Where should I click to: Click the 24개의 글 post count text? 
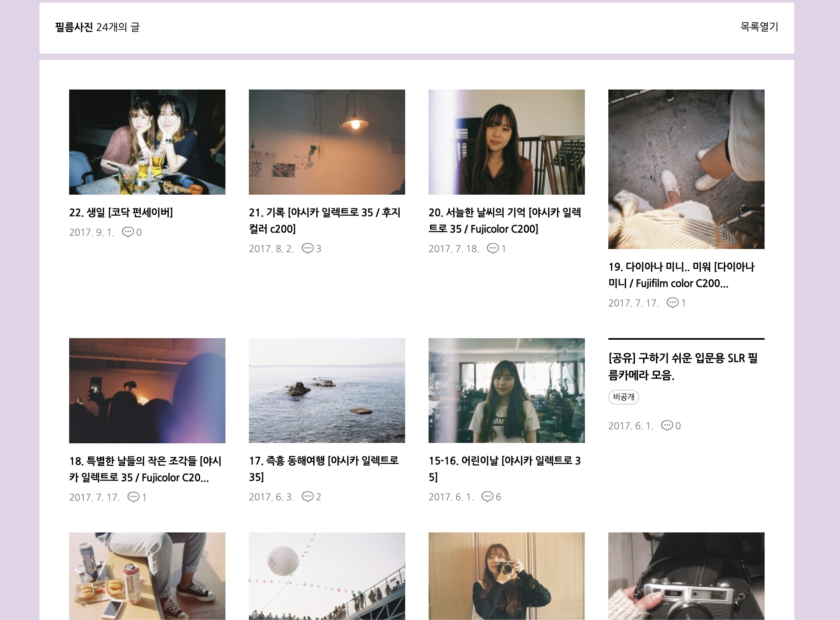[x=118, y=27]
